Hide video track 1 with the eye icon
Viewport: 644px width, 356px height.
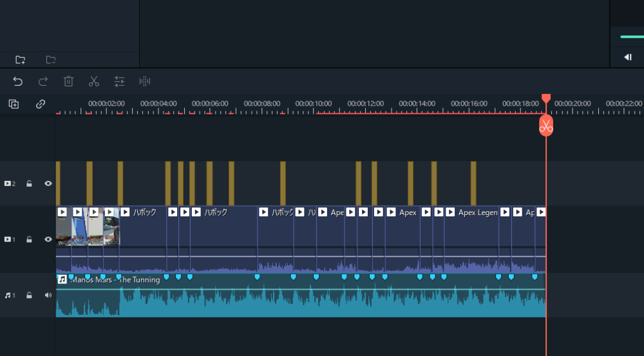[48, 239]
